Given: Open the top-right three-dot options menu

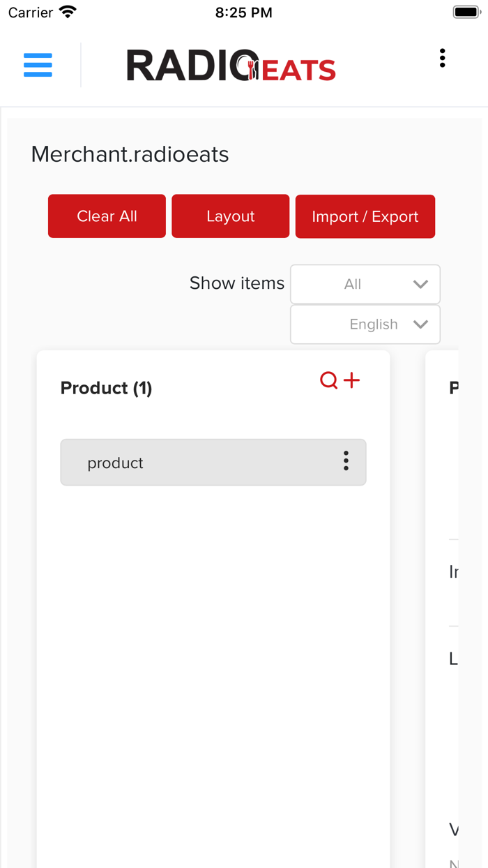Looking at the screenshot, I should (442, 59).
